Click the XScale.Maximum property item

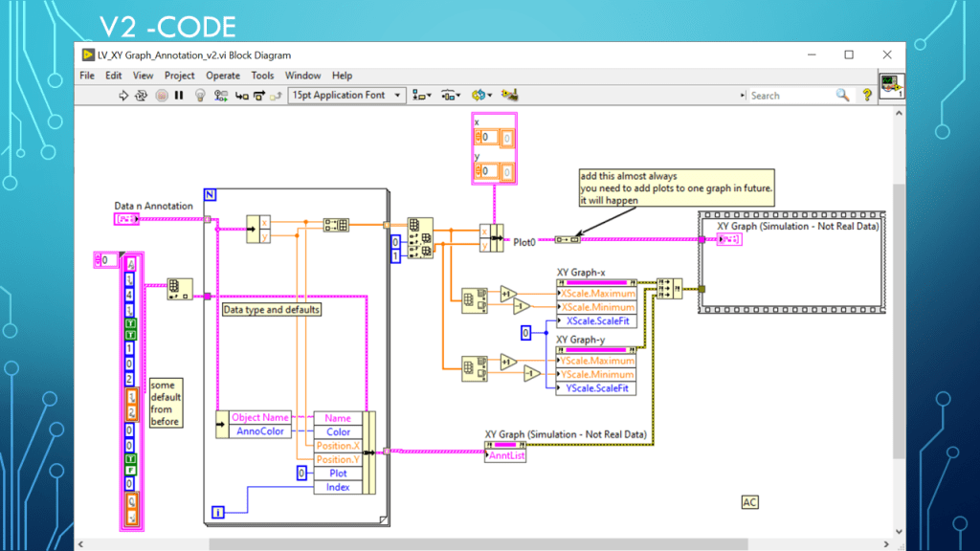pos(595,295)
